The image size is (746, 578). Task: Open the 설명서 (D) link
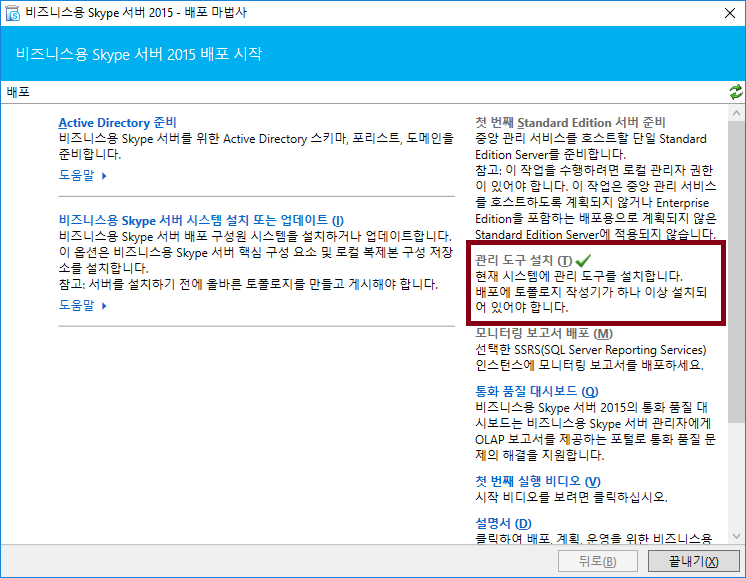503,523
